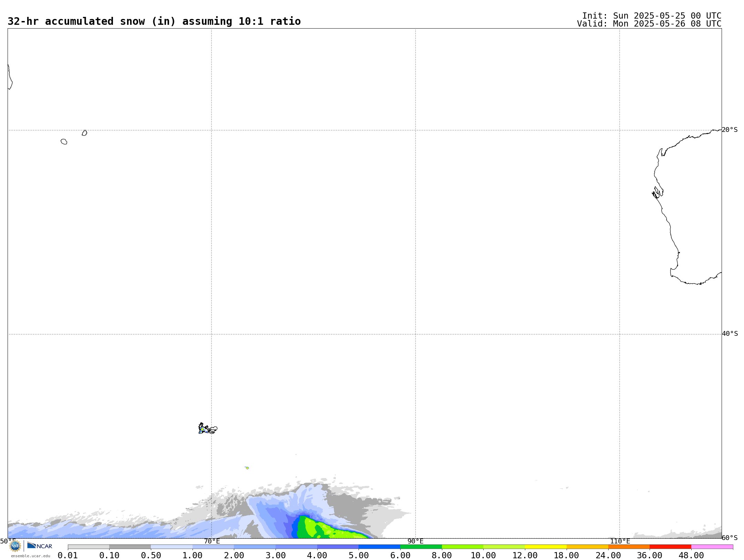
Task: Click the small lime snow spot southeast of Kerguelen
Action: point(247,468)
